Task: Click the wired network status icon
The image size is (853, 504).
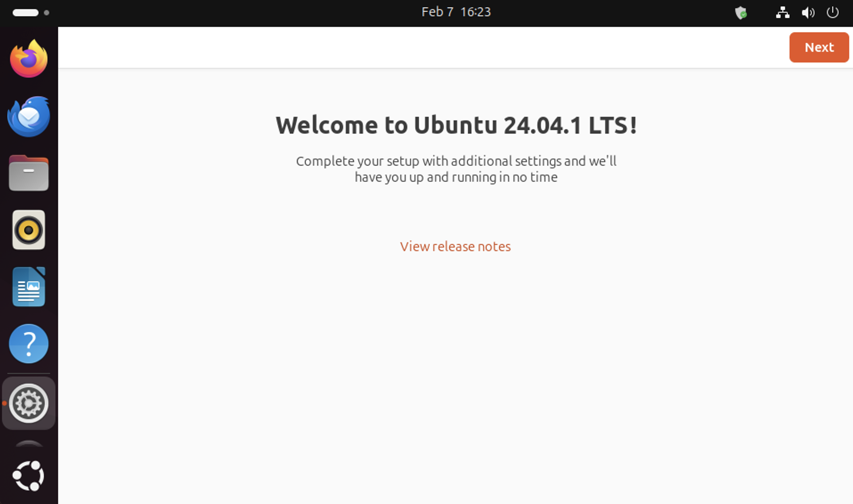Action: [783, 12]
